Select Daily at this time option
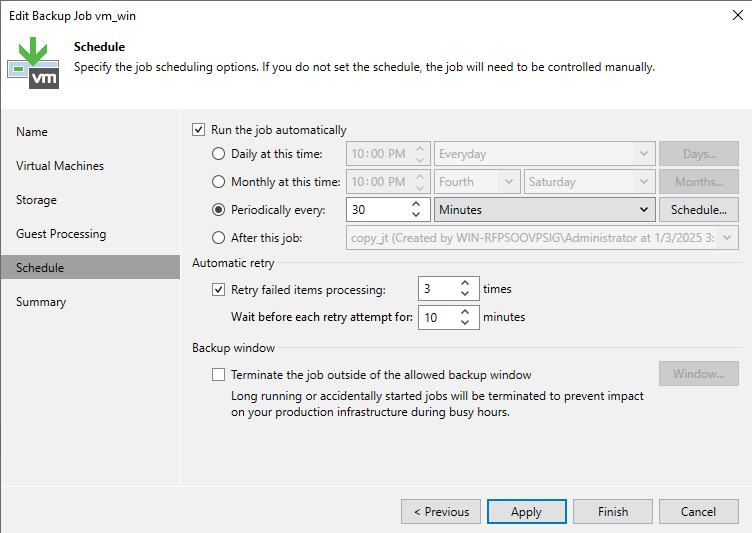Viewport: 752px width, 533px height. point(219,154)
